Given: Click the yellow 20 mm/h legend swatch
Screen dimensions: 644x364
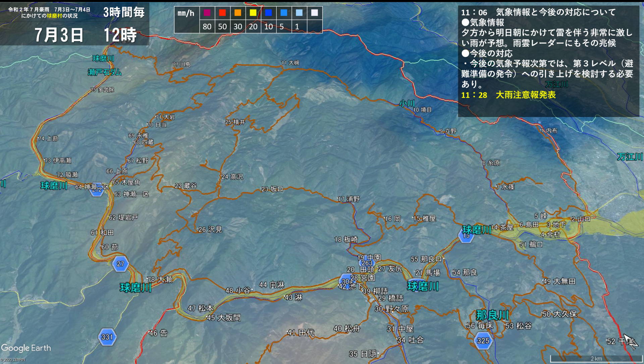Looking at the screenshot, I should [253, 13].
